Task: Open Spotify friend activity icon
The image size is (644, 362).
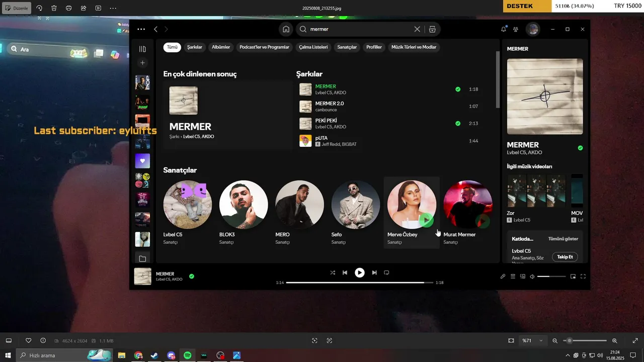Action: [x=516, y=29]
